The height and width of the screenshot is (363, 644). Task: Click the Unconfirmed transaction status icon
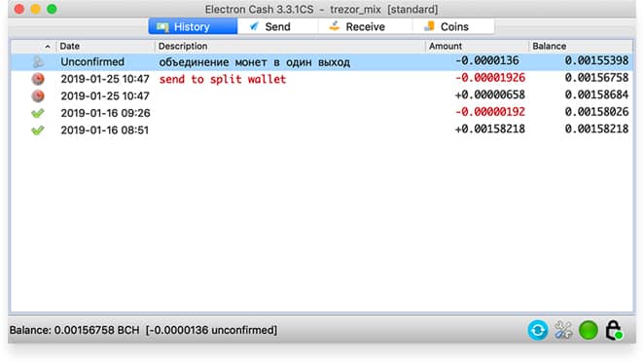tap(38, 62)
